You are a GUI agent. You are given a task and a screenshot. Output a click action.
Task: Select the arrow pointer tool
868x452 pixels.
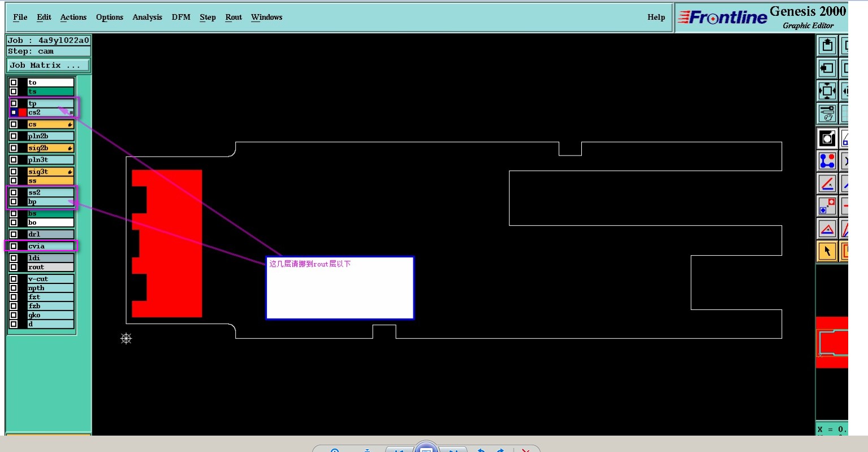827,251
